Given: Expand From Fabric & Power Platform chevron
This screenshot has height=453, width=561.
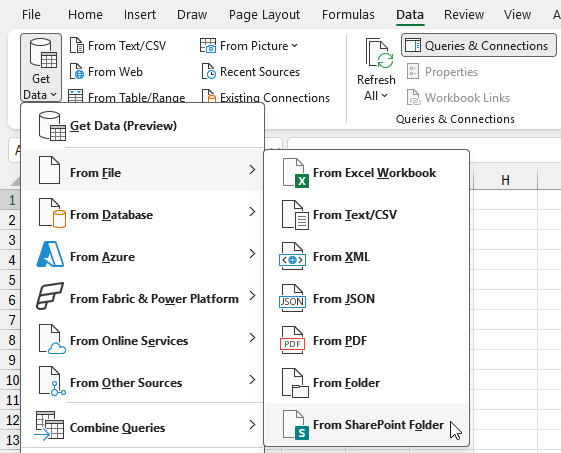Looking at the screenshot, I should [x=252, y=296].
